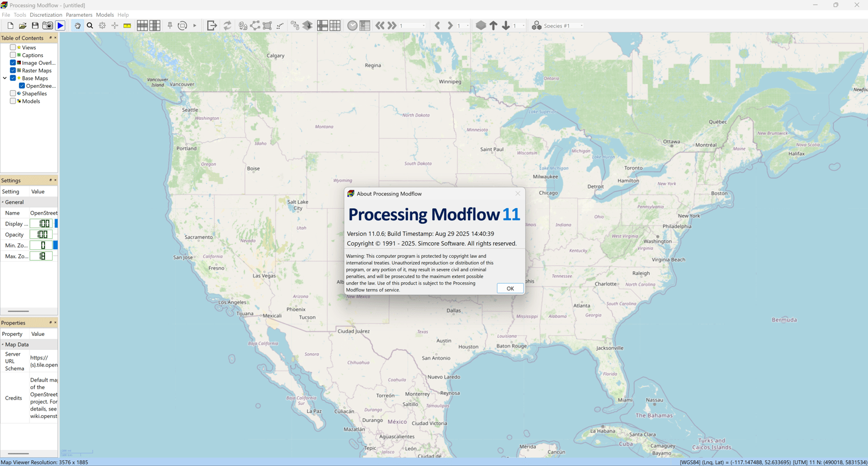Click the refresh arrows toolbar icon
The width and height of the screenshot is (868, 466).
pos(227,25)
